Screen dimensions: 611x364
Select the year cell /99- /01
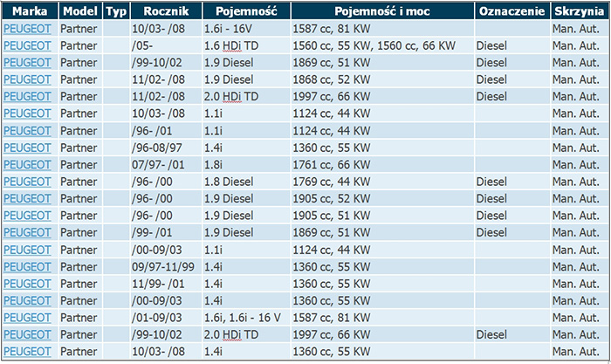tap(167, 233)
